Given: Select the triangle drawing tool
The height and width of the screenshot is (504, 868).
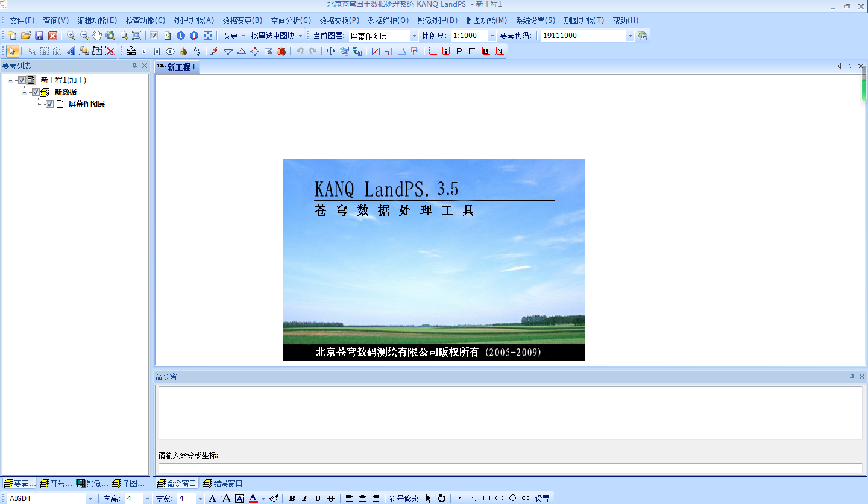Looking at the screenshot, I should (241, 51).
